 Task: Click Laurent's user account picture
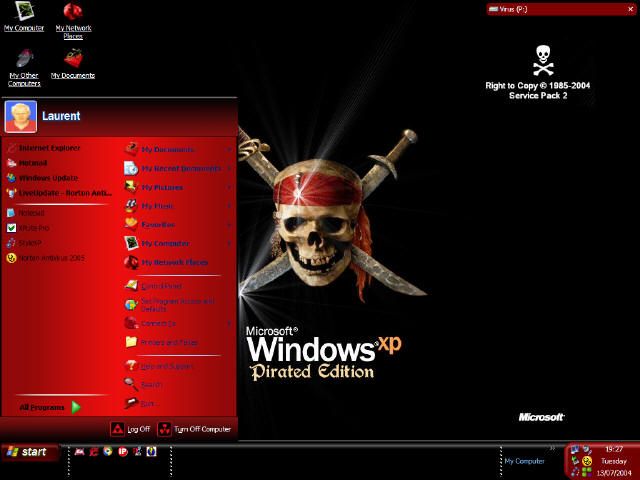(21, 117)
